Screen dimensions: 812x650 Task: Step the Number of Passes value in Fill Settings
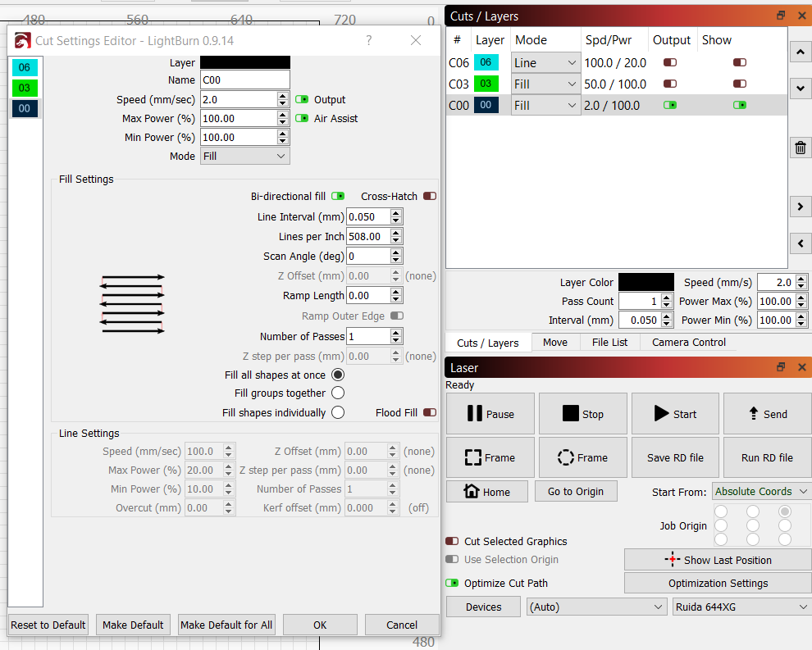point(395,336)
